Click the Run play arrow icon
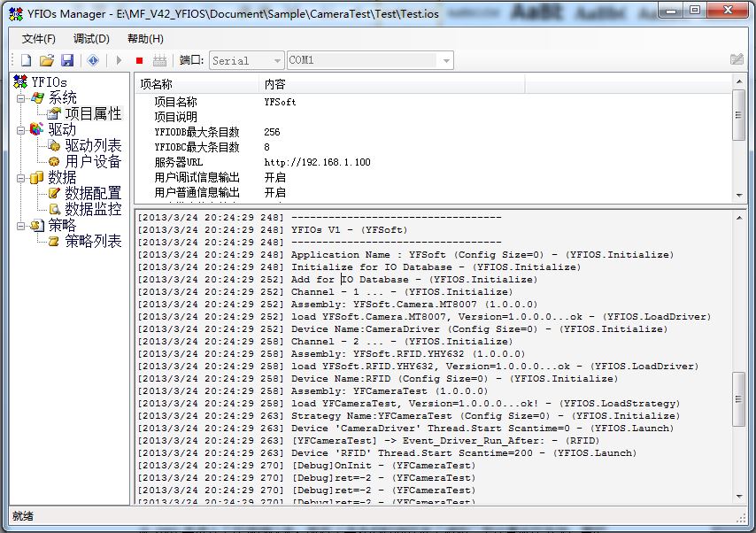The height and width of the screenshot is (533, 756). click(119, 60)
